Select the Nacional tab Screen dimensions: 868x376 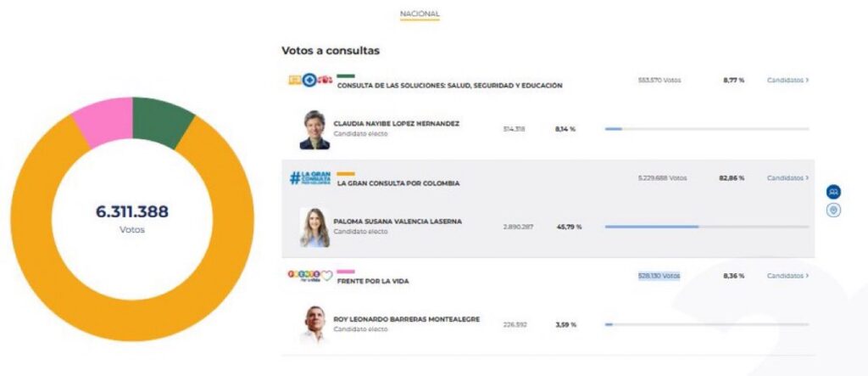(x=420, y=14)
